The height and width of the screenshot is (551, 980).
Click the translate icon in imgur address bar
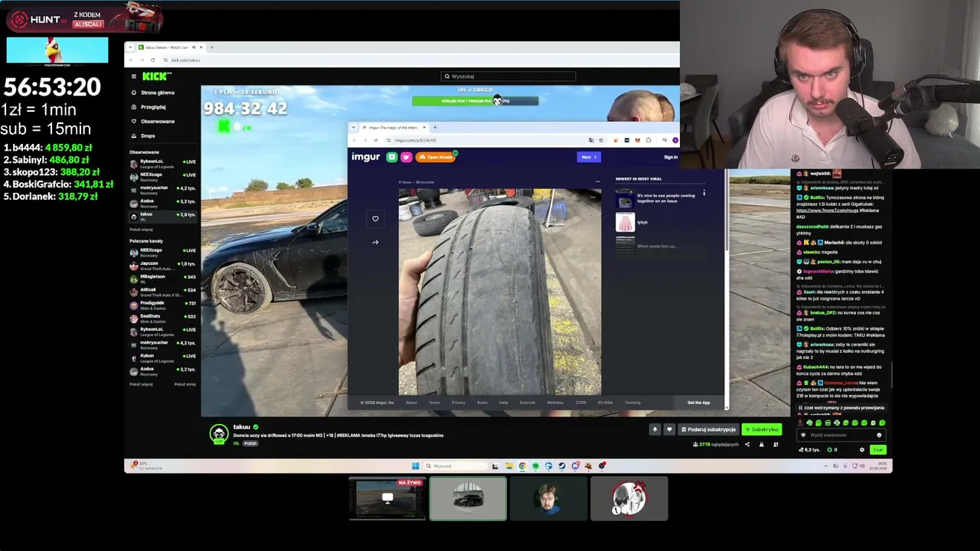point(591,140)
